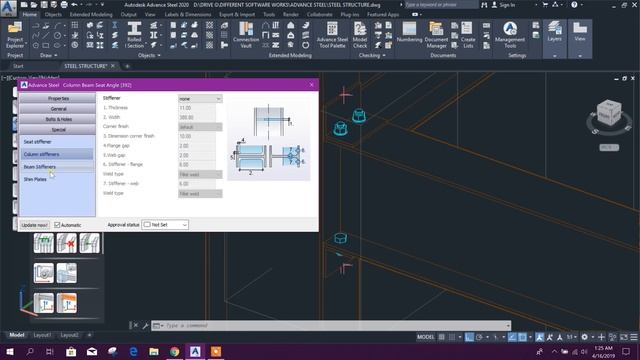
Task: Open the Approval status dropdown
Action: [x=165, y=224]
